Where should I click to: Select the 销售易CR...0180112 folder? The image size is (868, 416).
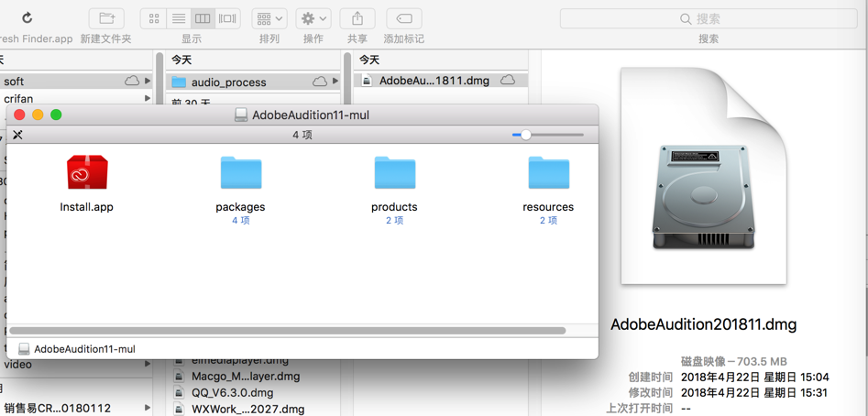[x=76, y=409]
